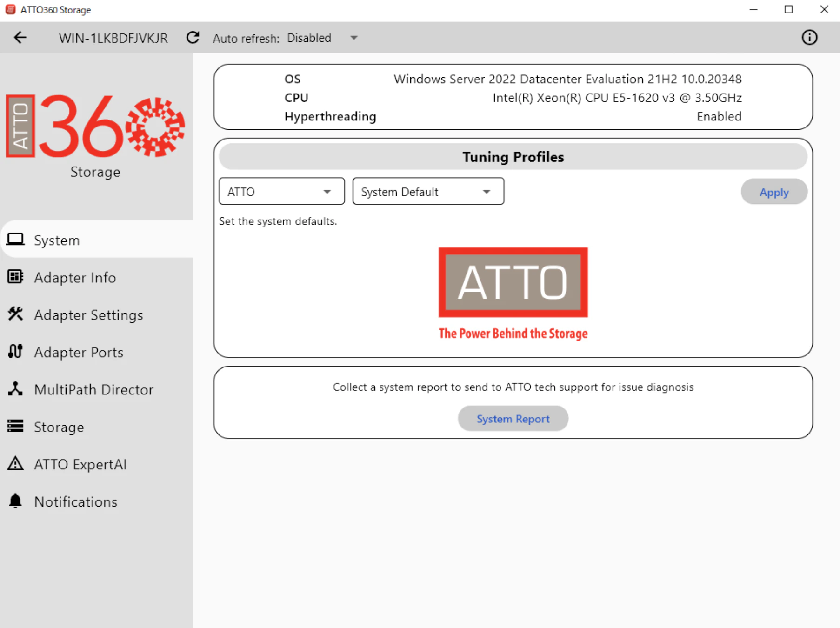Click the System laptop icon
The height and width of the screenshot is (628, 840).
click(x=15, y=240)
